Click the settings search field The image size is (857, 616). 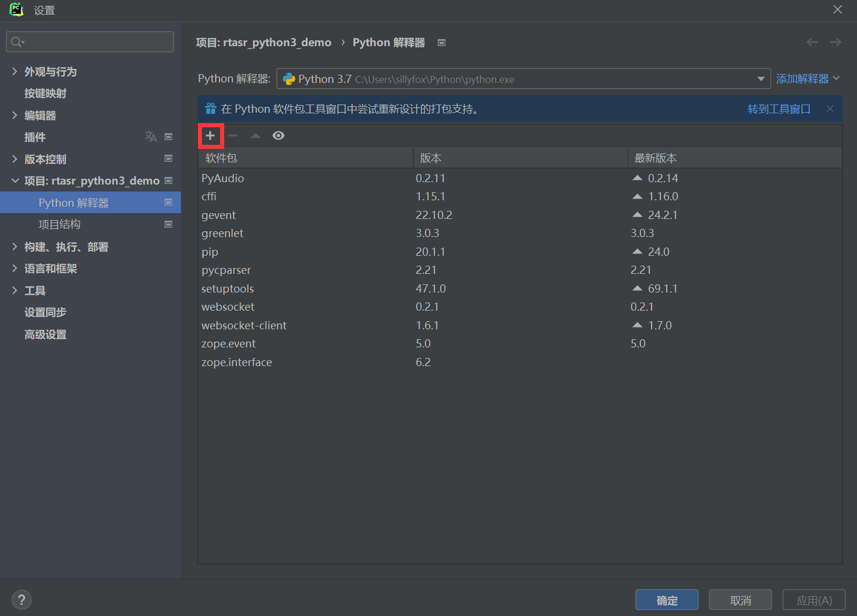click(x=90, y=42)
